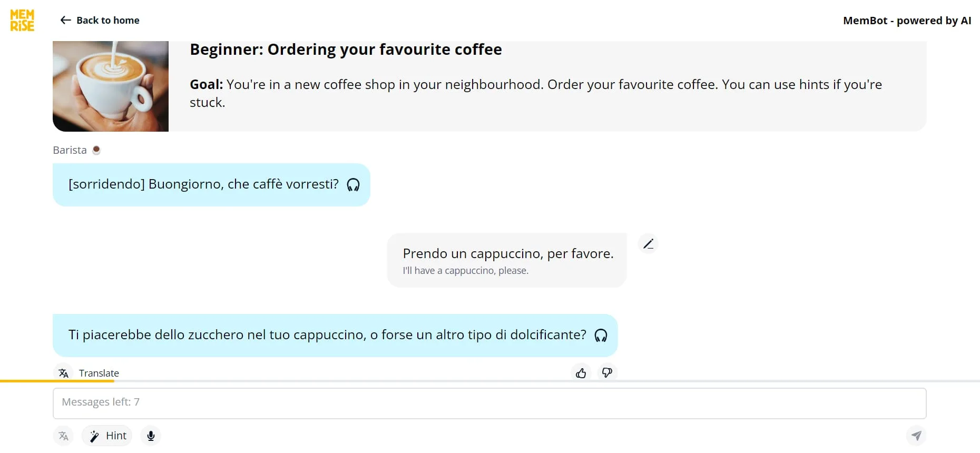The image size is (980, 453).
Task: Give thumbs down to the barista message
Action: (x=607, y=373)
